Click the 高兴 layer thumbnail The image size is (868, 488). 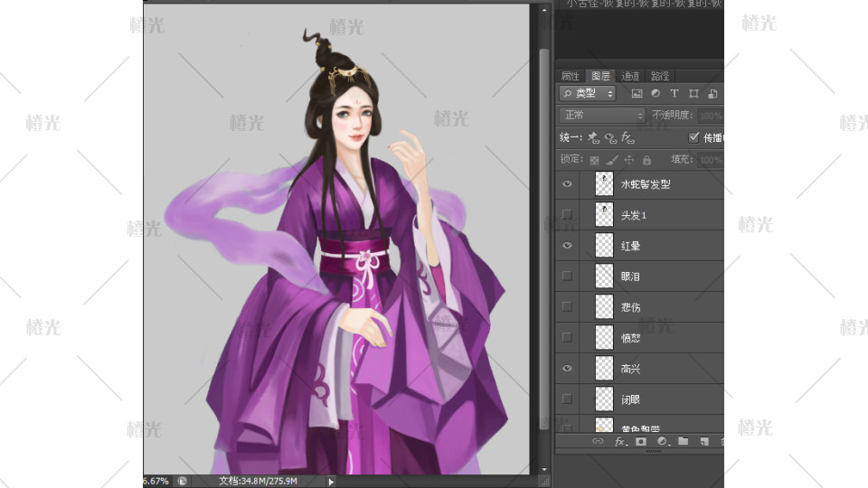(604, 369)
